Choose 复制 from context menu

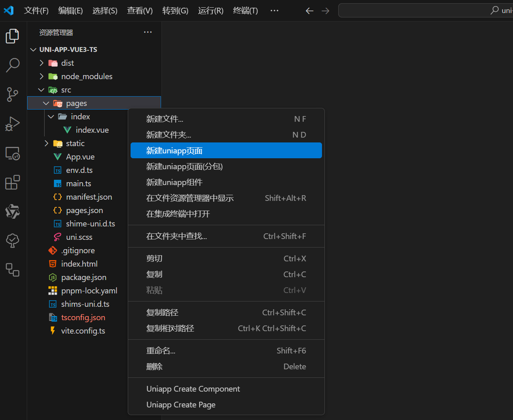[226, 274]
